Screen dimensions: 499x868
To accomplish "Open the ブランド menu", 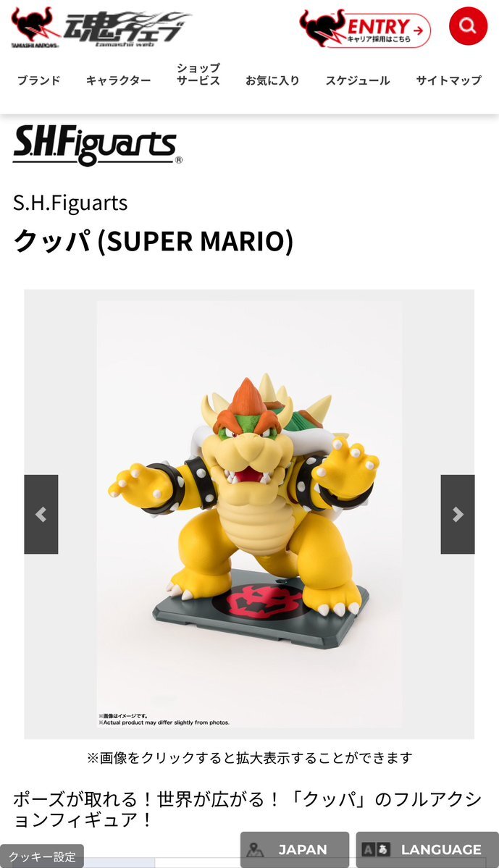I will [x=39, y=80].
